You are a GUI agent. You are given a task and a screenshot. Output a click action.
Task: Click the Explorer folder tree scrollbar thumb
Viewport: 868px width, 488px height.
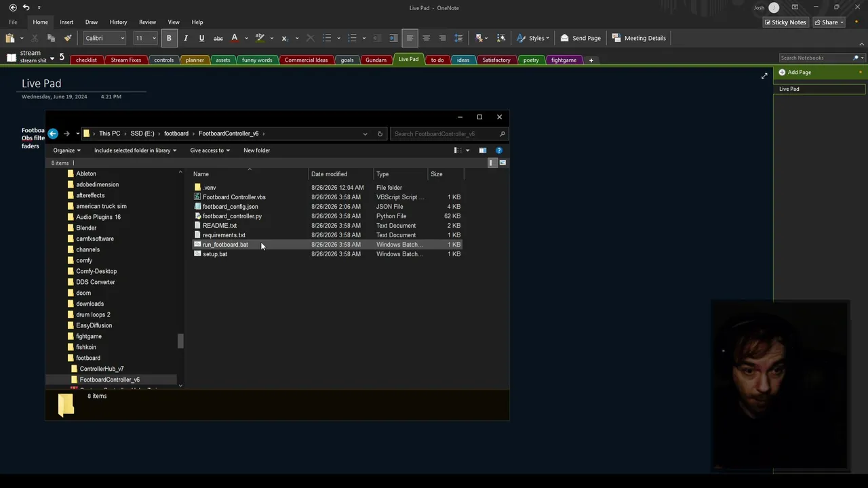coord(180,341)
